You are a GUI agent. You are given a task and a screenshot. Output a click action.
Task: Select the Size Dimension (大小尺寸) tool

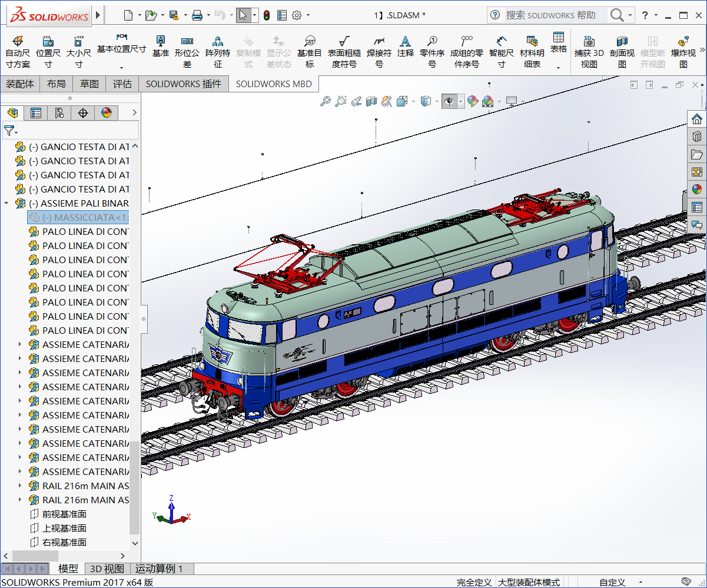coord(78,51)
